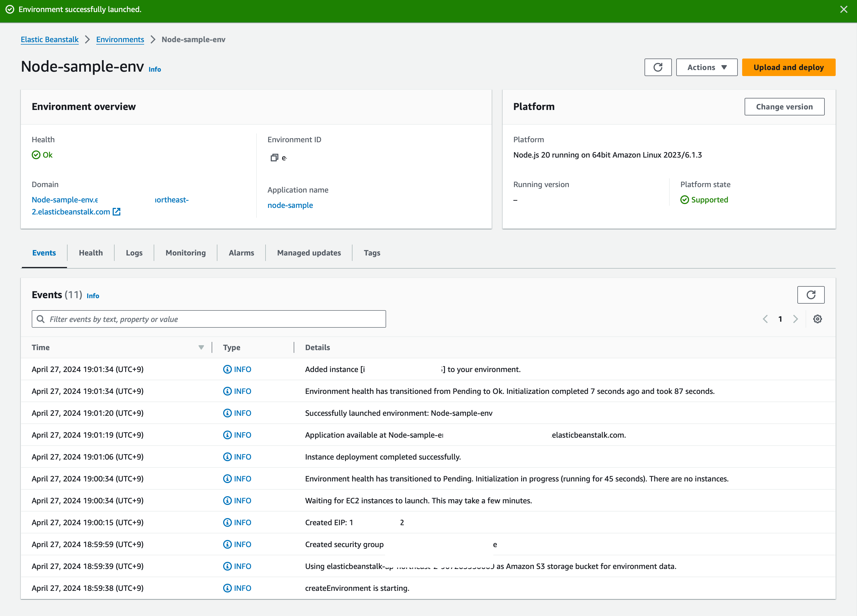The height and width of the screenshot is (616, 857).
Task: Open the Managed updates tab
Action: (309, 253)
